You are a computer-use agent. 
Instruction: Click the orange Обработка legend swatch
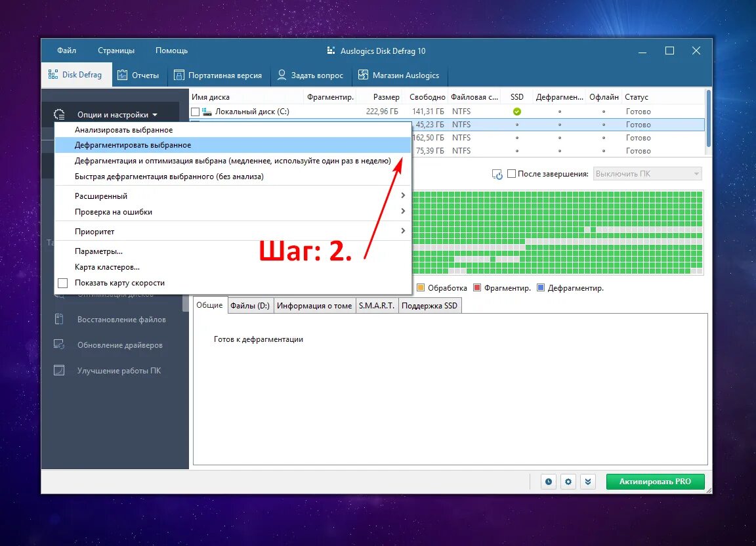(x=421, y=288)
